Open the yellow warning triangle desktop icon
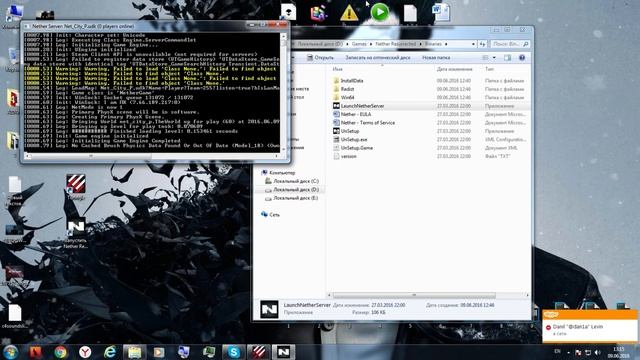Viewport: 640px width, 360px height. (349, 13)
